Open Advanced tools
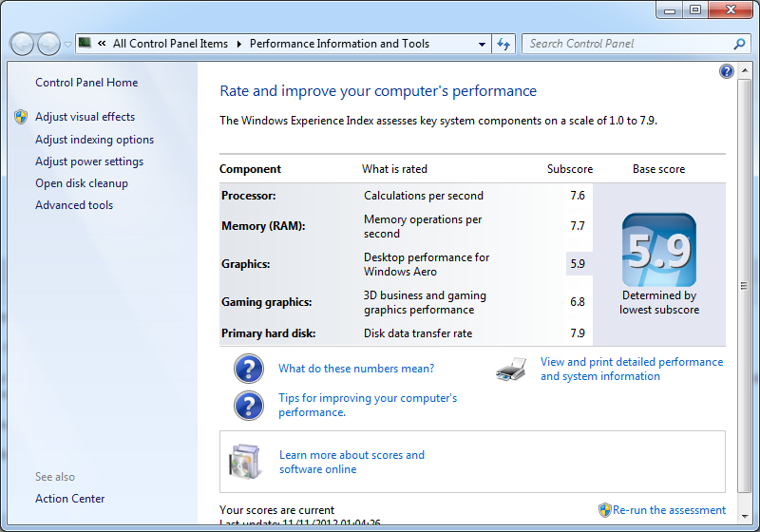This screenshot has width=760, height=532. coord(74,205)
